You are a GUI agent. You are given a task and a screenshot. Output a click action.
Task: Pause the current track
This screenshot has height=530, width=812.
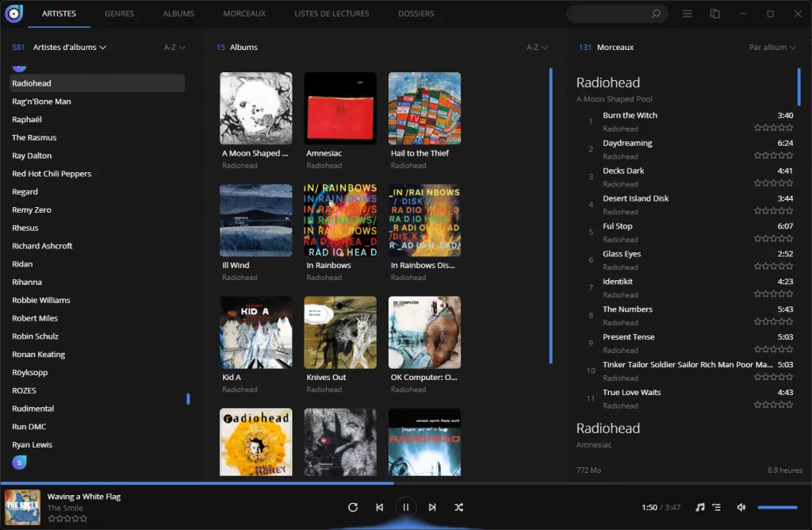click(405, 507)
